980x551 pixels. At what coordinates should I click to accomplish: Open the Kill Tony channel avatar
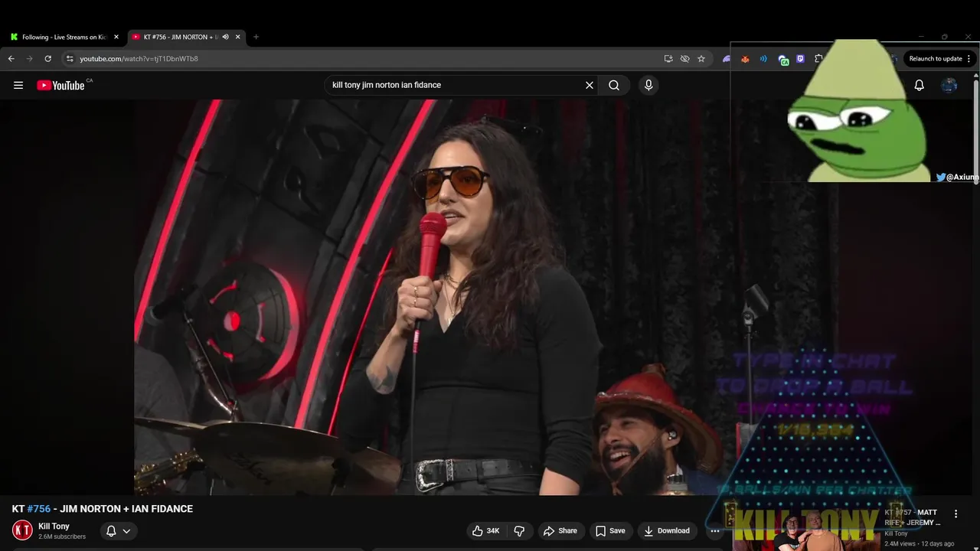point(22,530)
